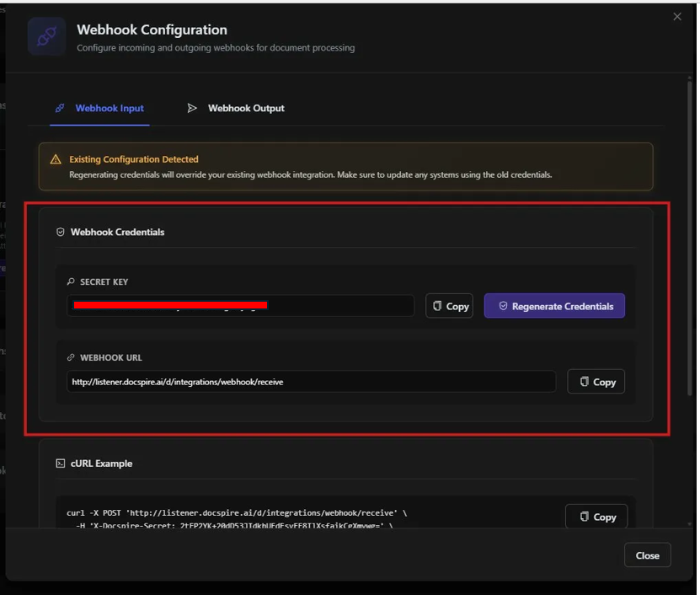Click the 'Webhook Configuration' title text

tap(152, 29)
